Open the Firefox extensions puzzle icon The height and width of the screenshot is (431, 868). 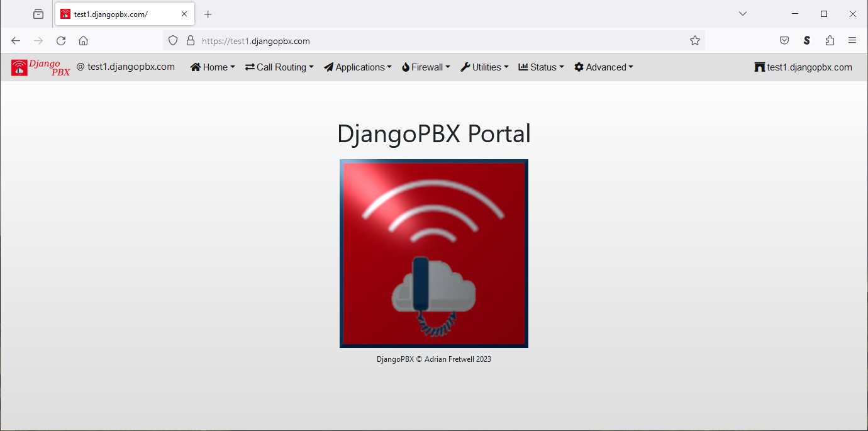[830, 41]
